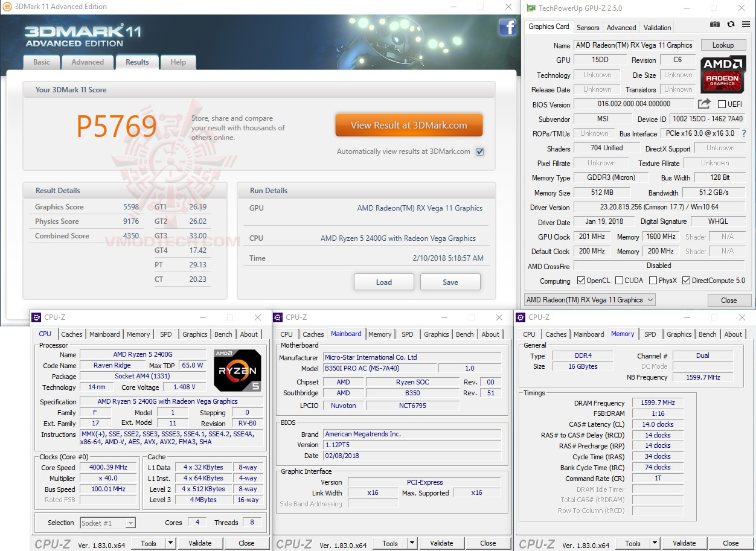The width and height of the screenshot is (756, 551).
Task: Open Bench tab in CPU-Z Mainboard window
Action: pyautogui.click(x=464, y=334)
